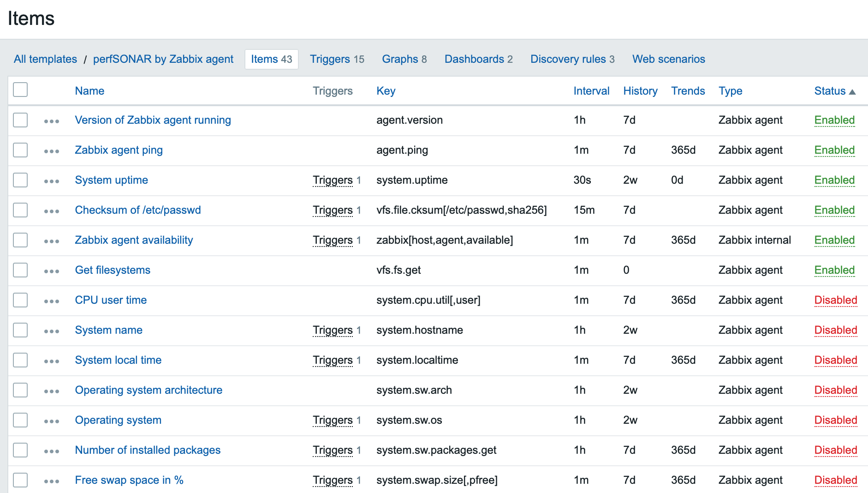Open the Zabbix agent ping item
The height and width of the screenshot is (493, 868).
[x=119, y=150]
